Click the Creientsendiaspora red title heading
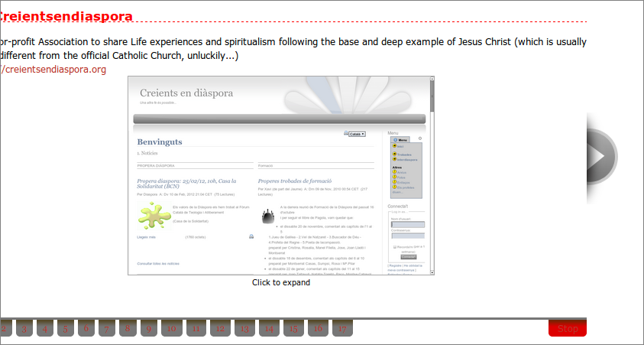The width and height of the screenshot is (644, 345). [x=66, y=16]
